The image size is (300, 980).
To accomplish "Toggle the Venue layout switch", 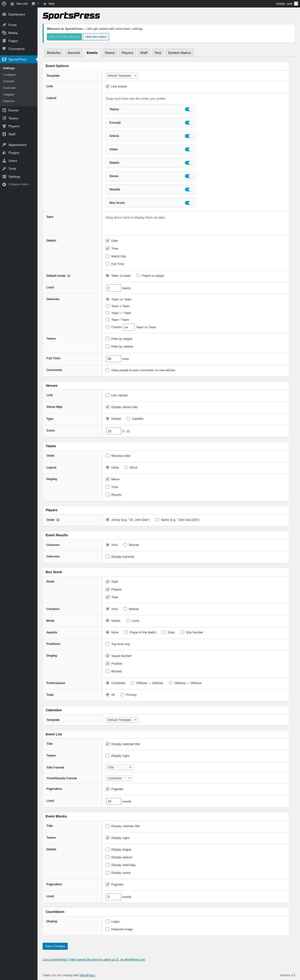I will tap(189, 176).
